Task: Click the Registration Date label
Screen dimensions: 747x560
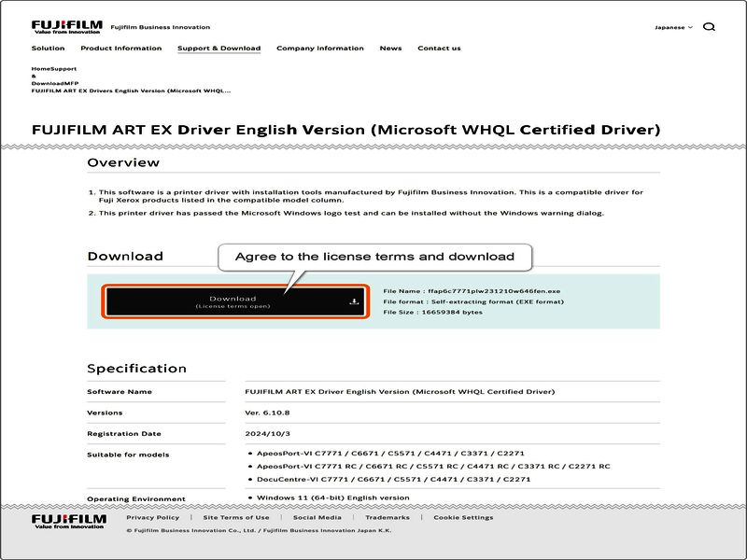Action: click(124, 433)
